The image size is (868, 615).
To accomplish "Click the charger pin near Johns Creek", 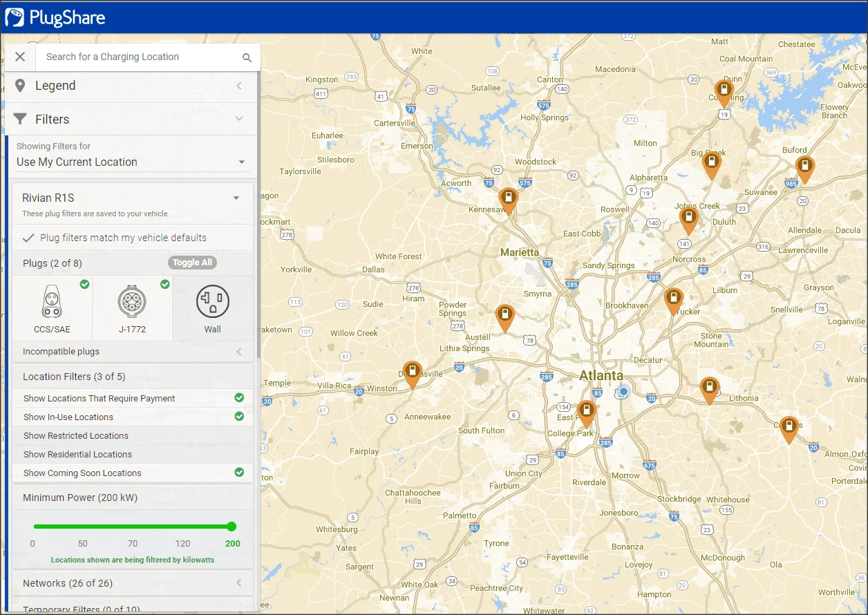I will 689,220.
